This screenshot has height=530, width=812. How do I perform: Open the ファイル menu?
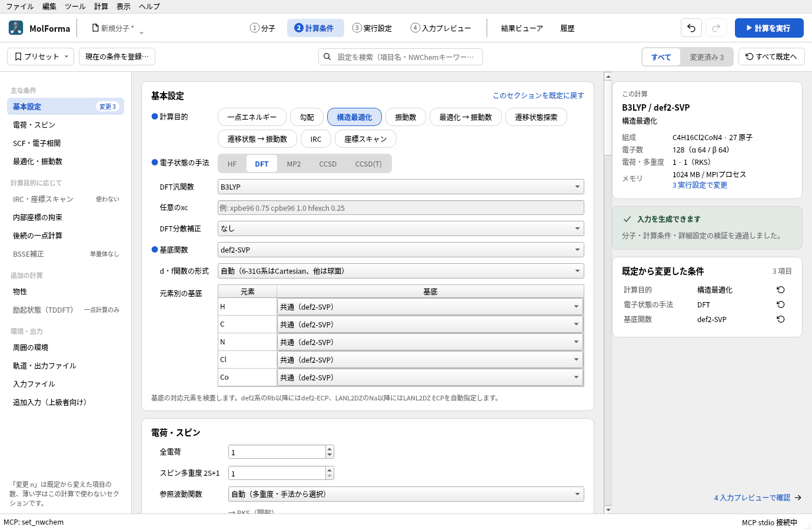20,6
